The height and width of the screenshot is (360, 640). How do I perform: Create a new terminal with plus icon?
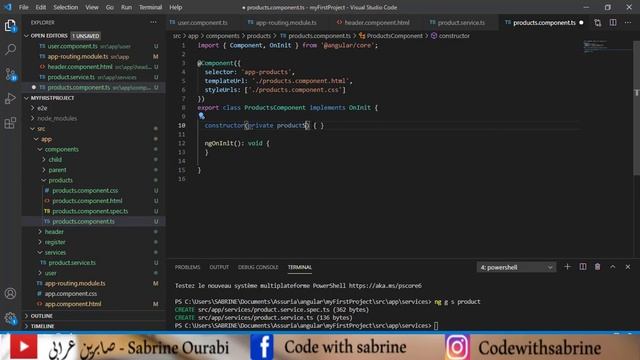point(567,267)
